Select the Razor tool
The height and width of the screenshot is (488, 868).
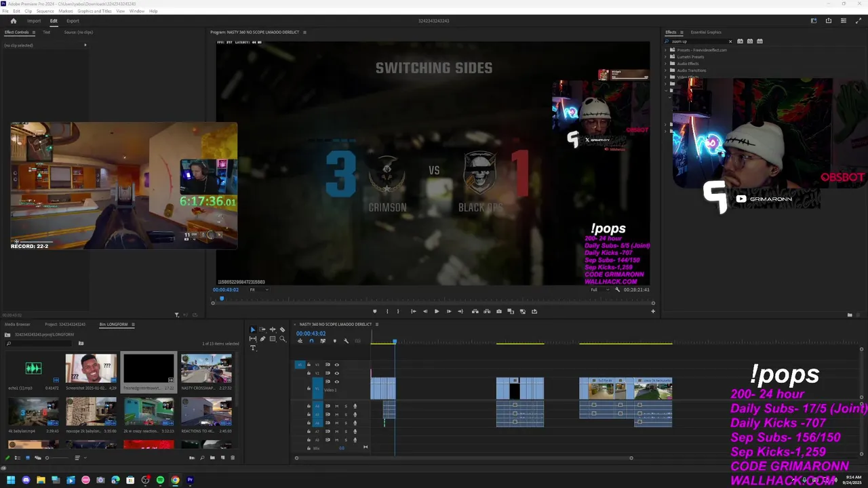click(x=282, y=329)
